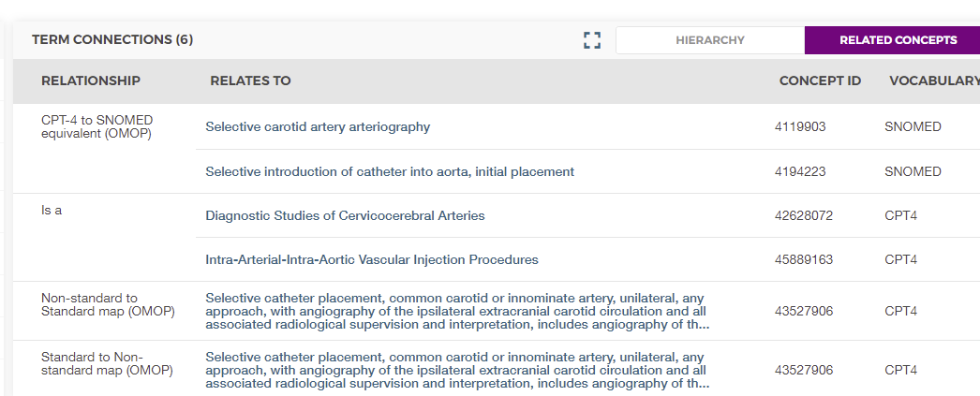
Task: Open the Selective carotid artery arteriography concept
Action: 318,126
